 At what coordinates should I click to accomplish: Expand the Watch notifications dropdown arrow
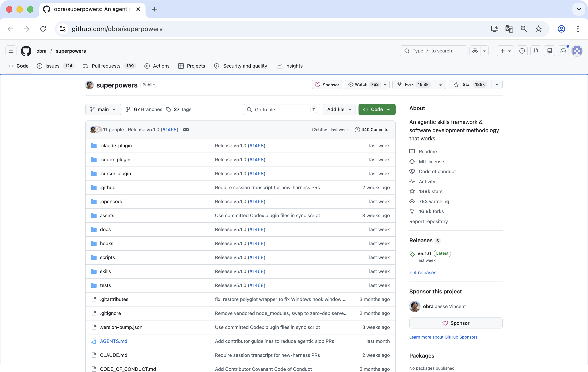(x=385, y=85)
